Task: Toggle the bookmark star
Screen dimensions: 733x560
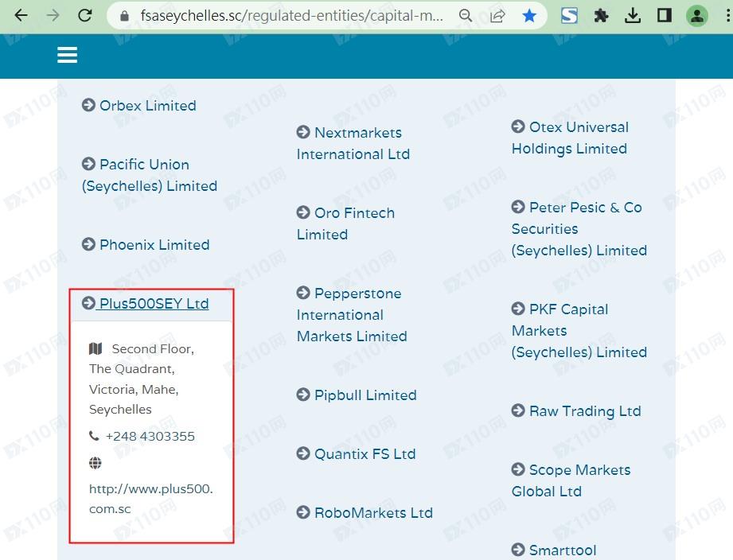Action: click(x=529, y=16)
